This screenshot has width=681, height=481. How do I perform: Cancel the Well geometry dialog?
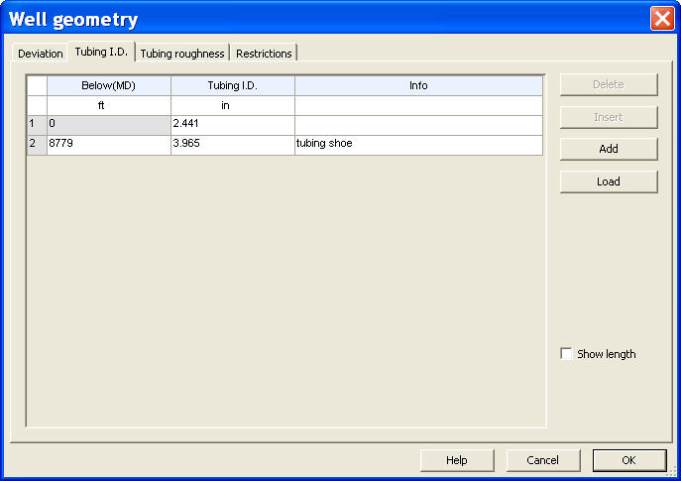pos(542,460)
